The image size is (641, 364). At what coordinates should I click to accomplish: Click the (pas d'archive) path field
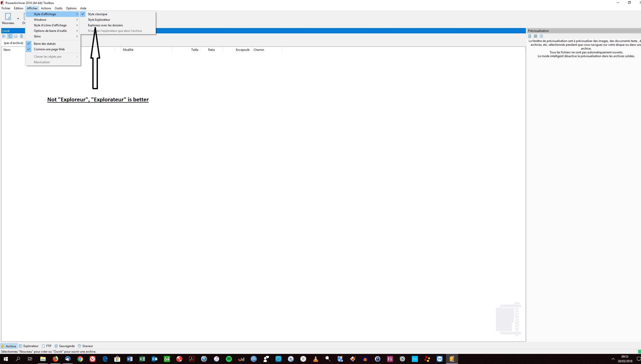click(x=13, y=43)
